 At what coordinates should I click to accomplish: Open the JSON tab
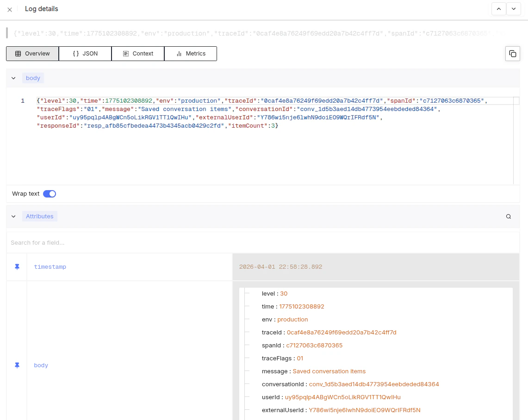(x=85, y=54)
